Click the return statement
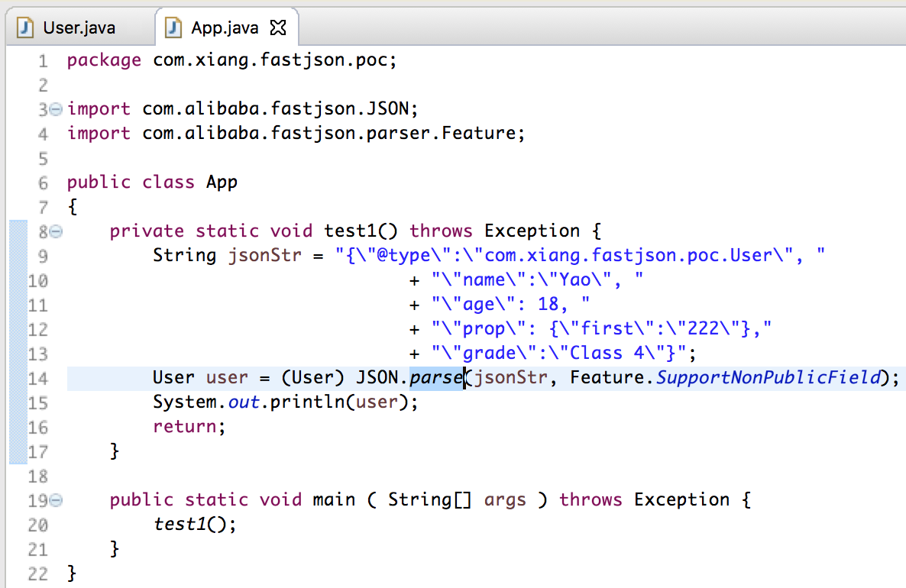906x588 pixels. (x=189, y=427)
